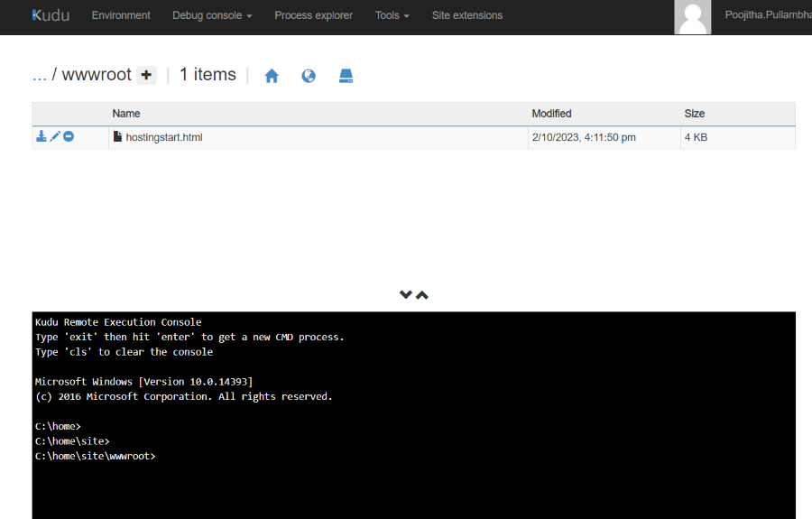Open the Environment page

121,15
